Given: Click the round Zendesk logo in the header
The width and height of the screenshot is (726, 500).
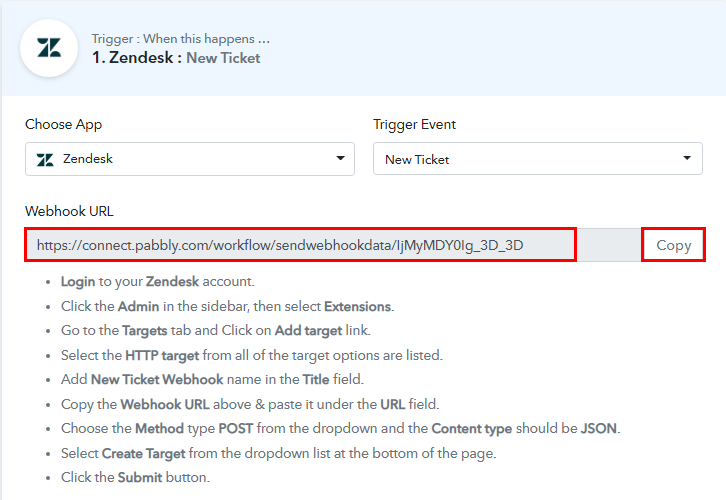Looking at the screenshot, I should [49, 48].
